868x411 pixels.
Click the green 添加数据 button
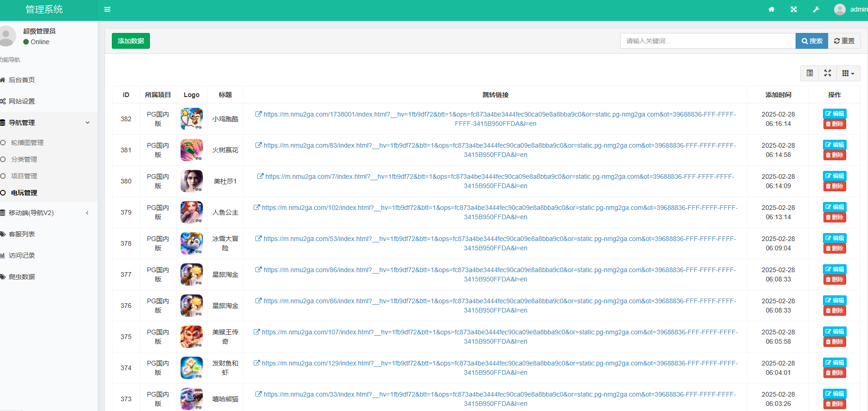click(131, 41)
